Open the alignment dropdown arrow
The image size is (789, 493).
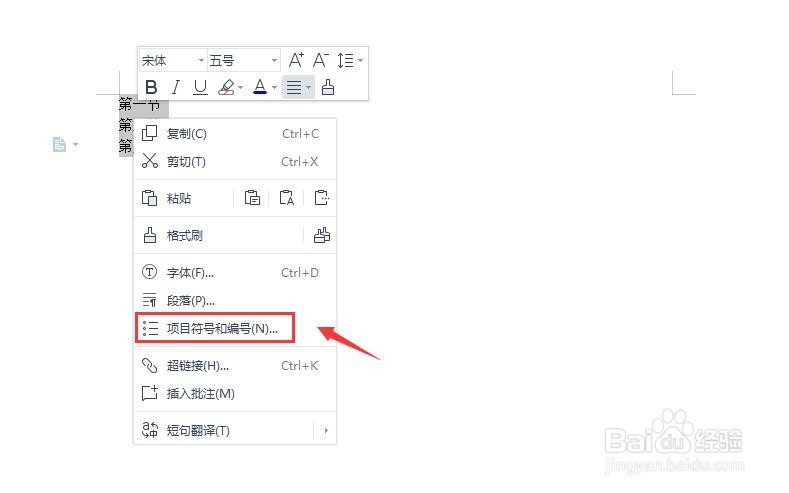click(x=308, y=88)
